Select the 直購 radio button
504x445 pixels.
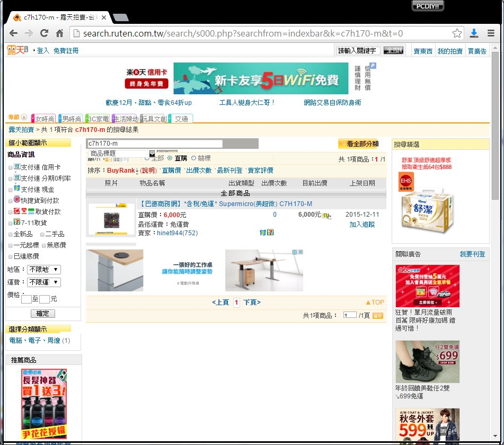170,158
